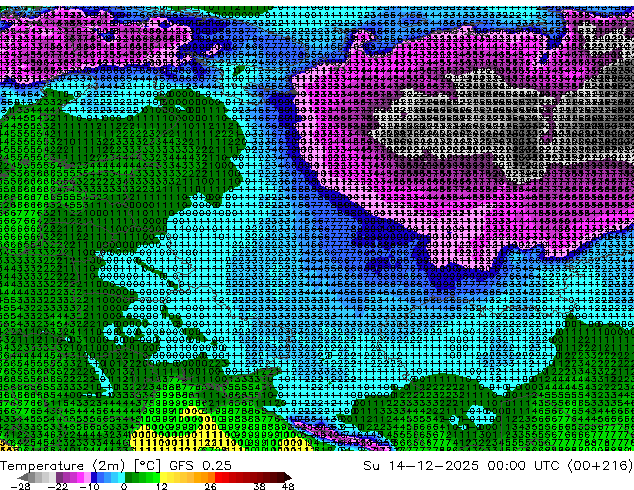
Task: Click the 26 legend value
Action: coord(210,486)
